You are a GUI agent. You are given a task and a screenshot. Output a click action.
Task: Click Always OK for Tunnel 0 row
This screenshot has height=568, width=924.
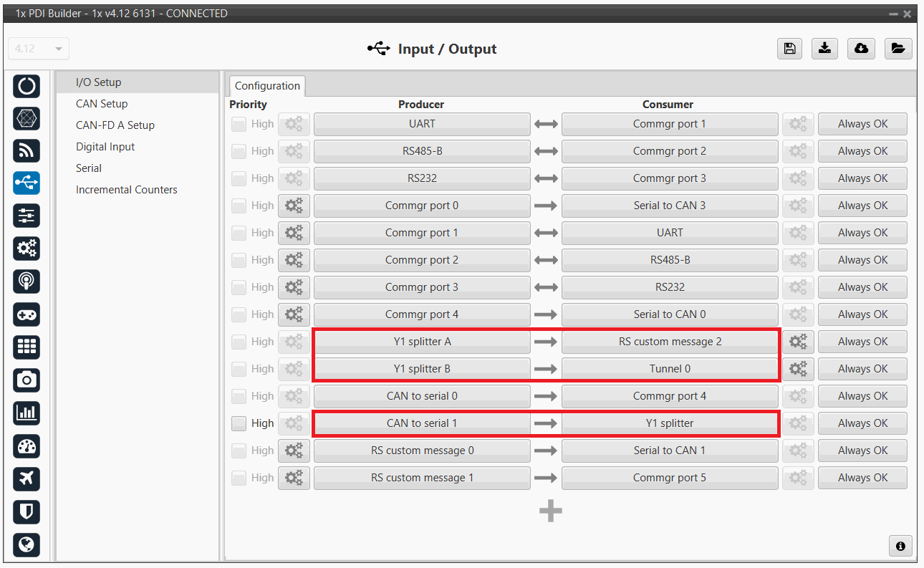click(x=862, y=369)
